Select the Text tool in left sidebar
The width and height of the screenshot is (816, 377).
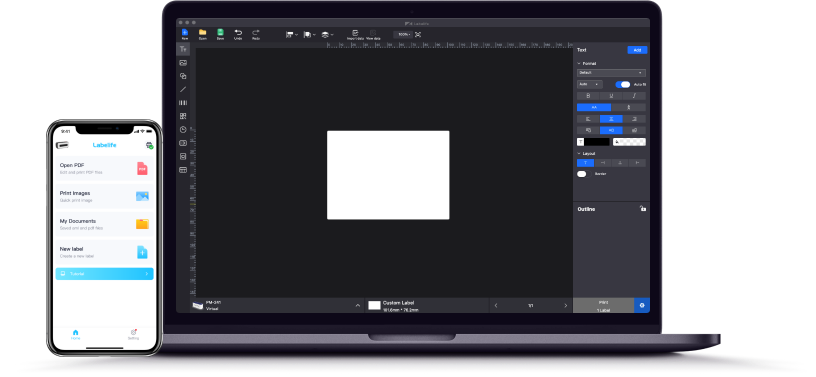(183, 49)
